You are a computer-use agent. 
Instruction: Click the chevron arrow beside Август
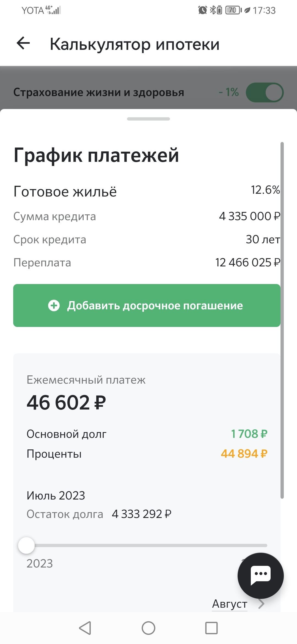point(261,604)
